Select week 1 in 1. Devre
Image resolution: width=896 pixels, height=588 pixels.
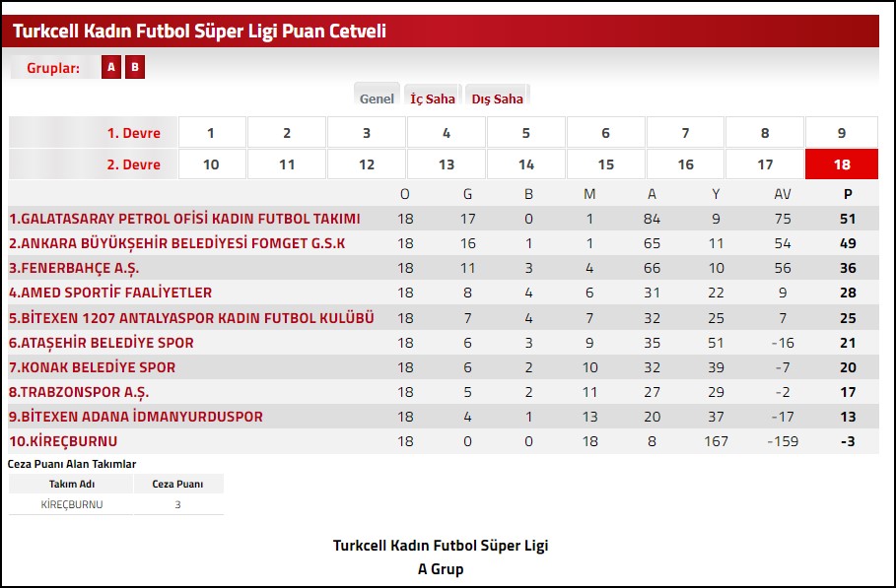pyautogui.click(x=211, y=133)
